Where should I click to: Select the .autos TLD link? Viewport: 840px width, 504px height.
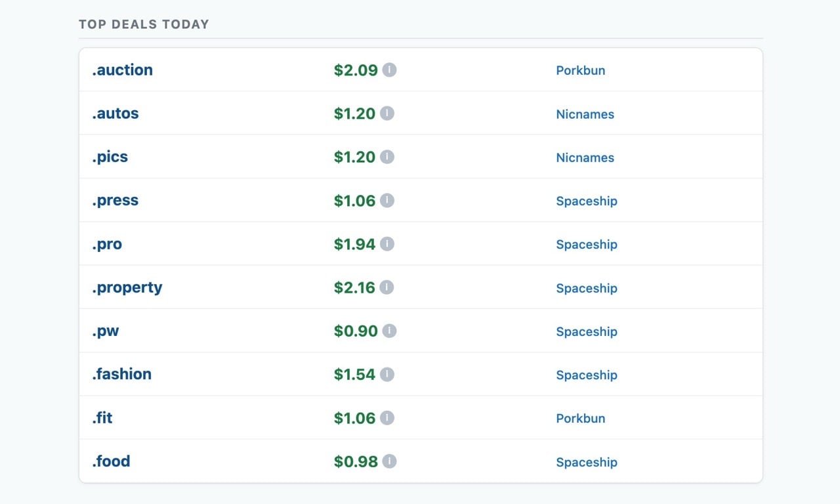pyautogui.click(x=115, y=114)
